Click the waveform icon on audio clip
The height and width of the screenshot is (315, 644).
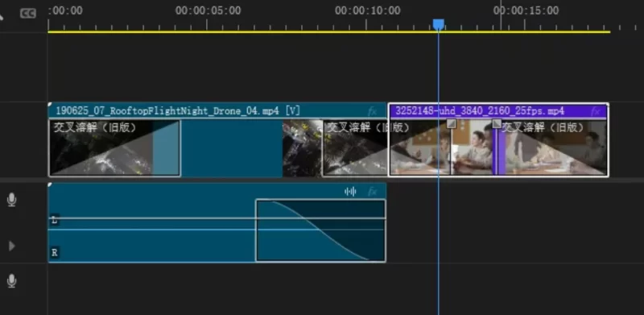pos(350,192)
